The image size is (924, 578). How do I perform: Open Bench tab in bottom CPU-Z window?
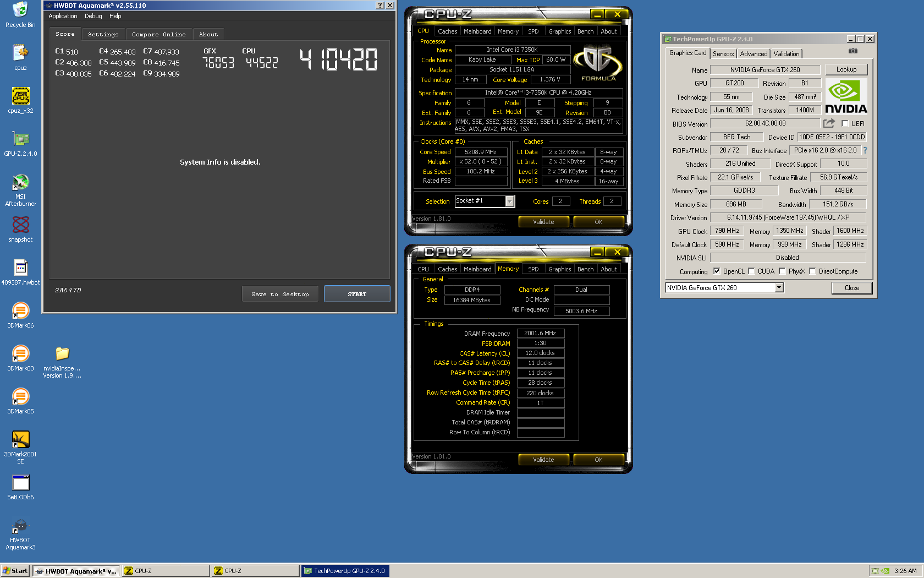(585, 269)
